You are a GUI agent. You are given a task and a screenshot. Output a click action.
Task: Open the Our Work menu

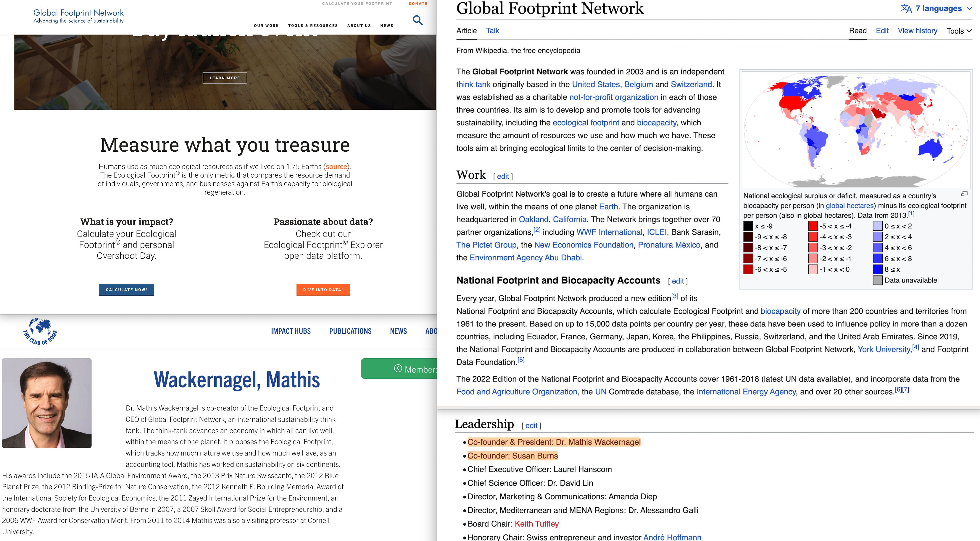[266, 25]
